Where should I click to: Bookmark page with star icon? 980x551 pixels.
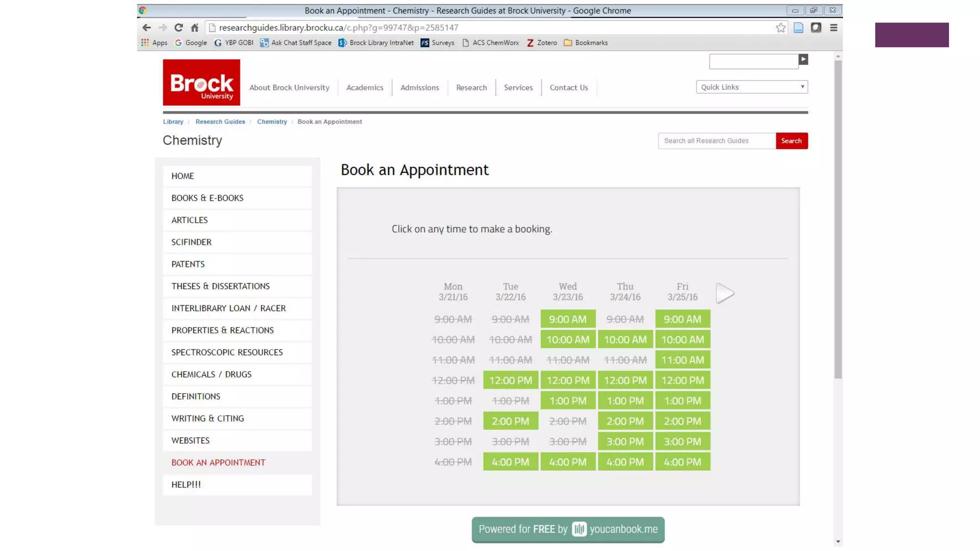tap(780, 28)
